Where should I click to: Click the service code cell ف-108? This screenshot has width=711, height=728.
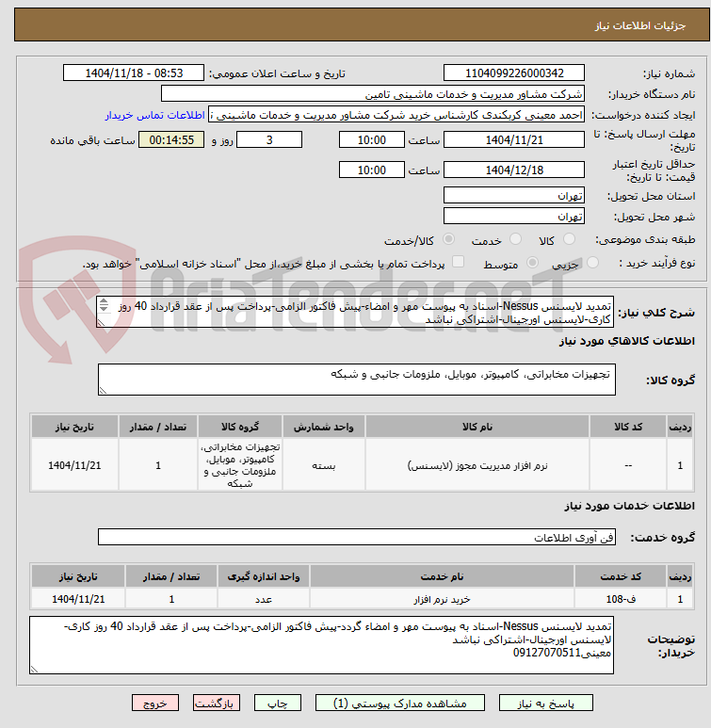(x=621, y=599)
